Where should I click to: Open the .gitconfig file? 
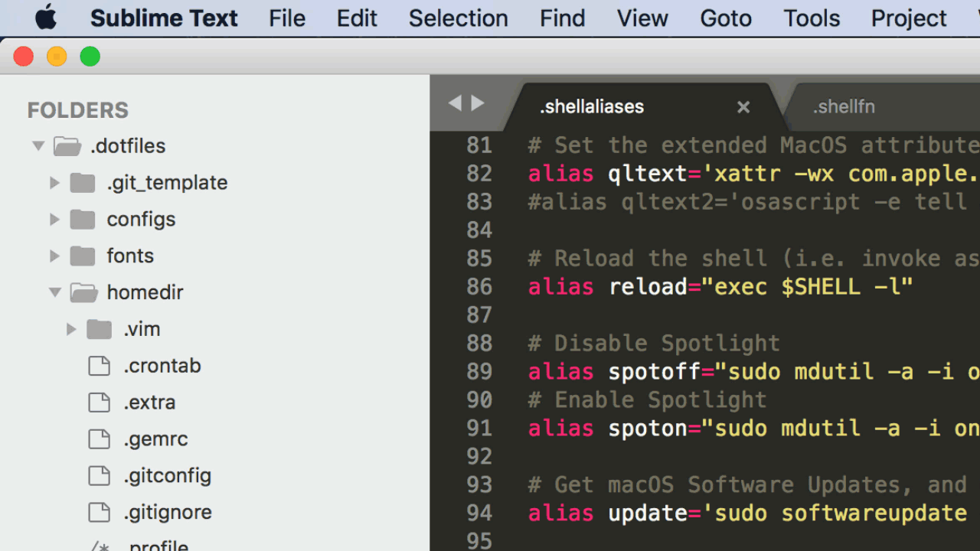pyautogui.click(x=168, y=476)
